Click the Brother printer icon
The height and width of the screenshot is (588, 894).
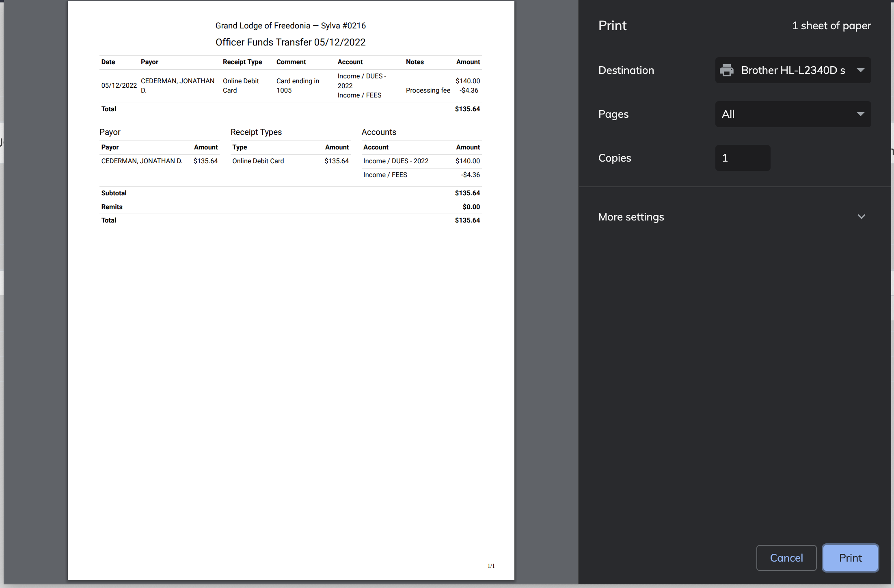[x=727, y=70]
